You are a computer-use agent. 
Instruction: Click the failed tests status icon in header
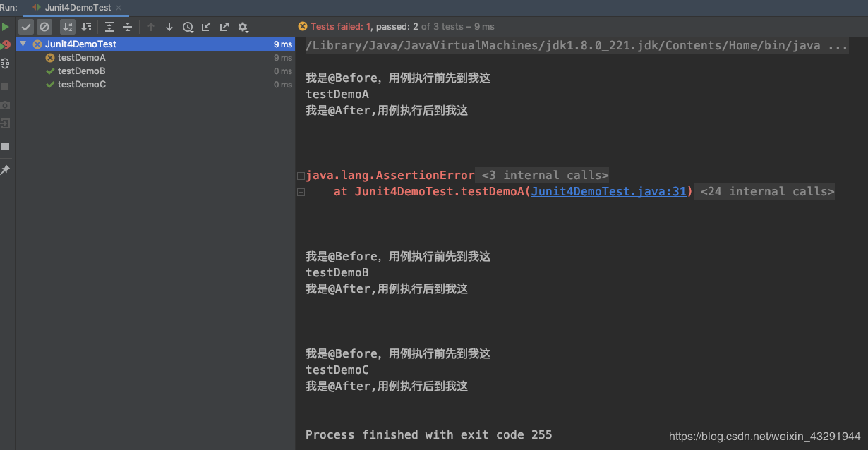pos(303,26)
